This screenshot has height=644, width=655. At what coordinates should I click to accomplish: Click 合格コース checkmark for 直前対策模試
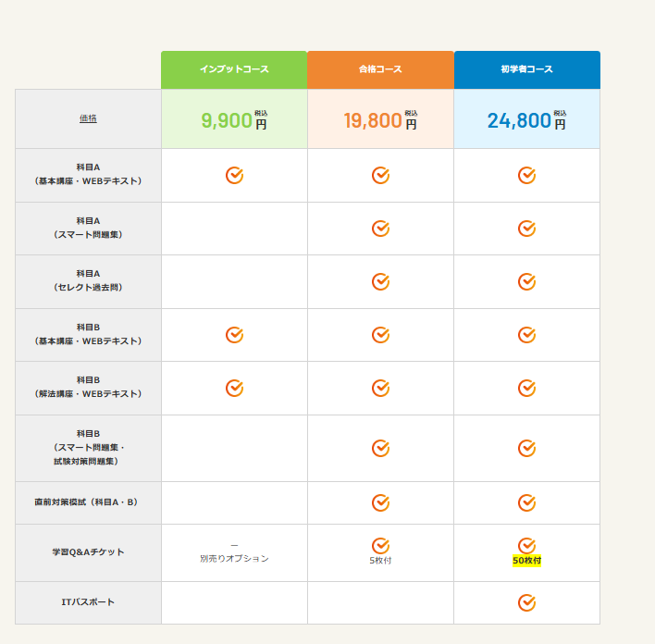[x=380, y=502]
